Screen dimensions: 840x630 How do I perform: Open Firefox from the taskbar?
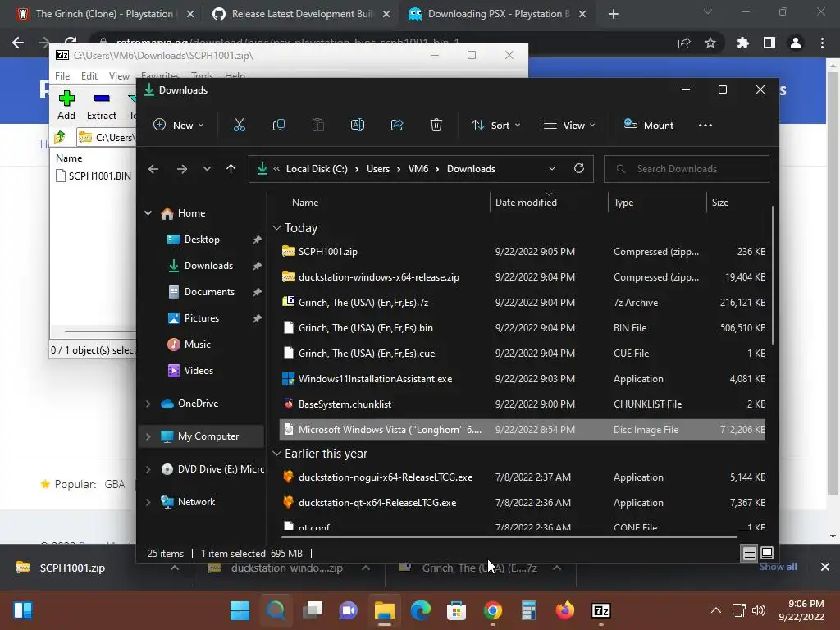(x=564, y=610)
